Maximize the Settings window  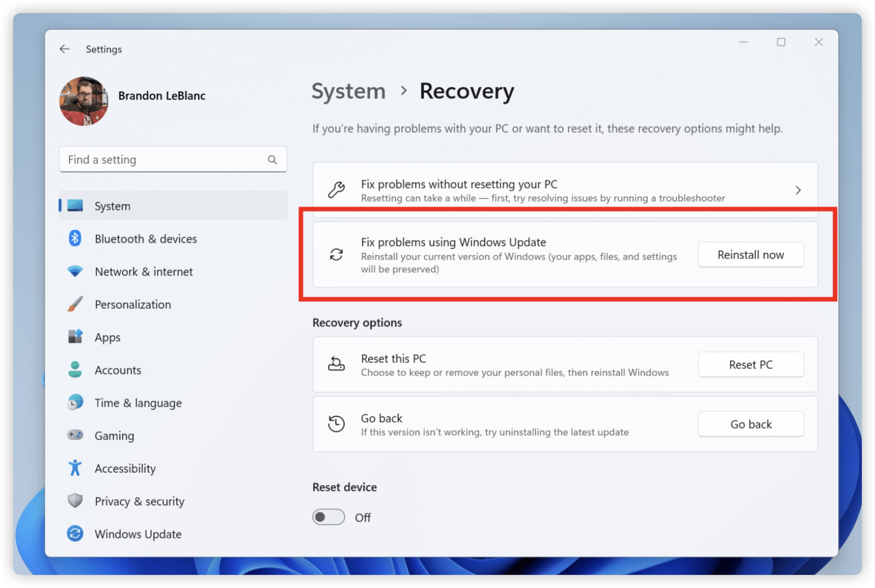(x=781, y=42)
